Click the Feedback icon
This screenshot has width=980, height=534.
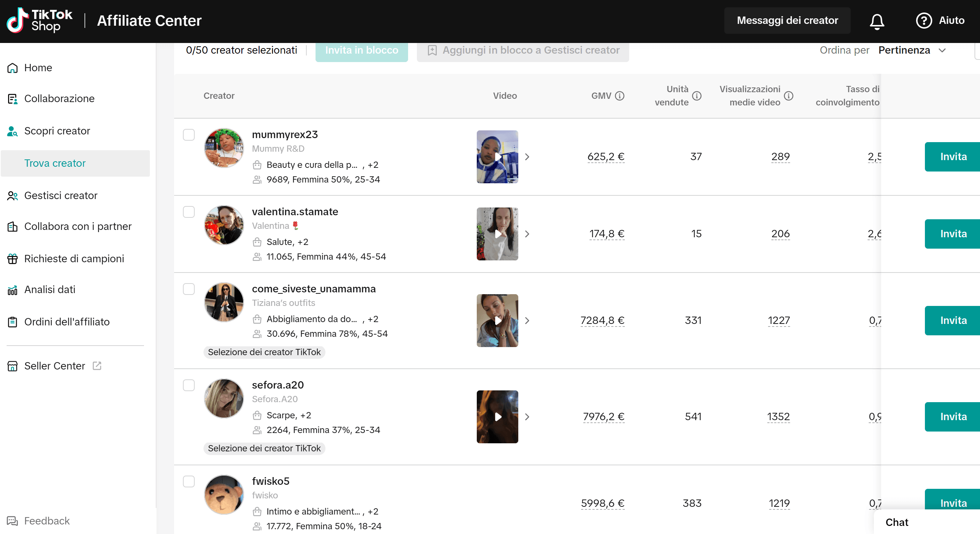[12, 521]
